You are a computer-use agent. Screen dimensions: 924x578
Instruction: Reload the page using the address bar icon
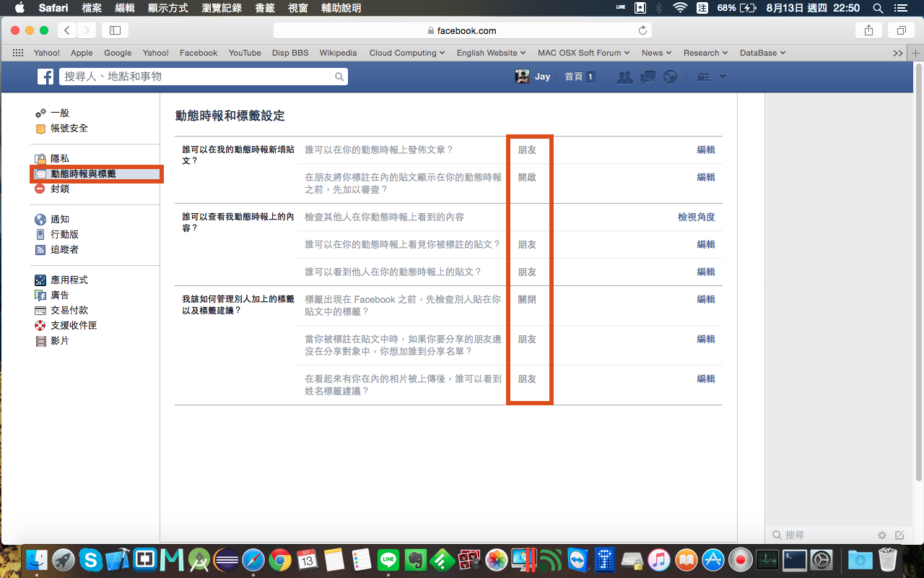[x=642, y=30]
